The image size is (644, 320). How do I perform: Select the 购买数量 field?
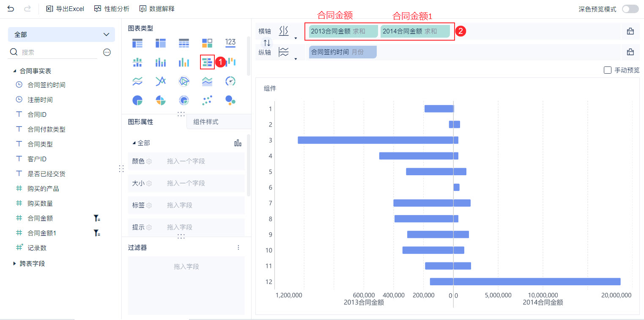pos(40,203)
